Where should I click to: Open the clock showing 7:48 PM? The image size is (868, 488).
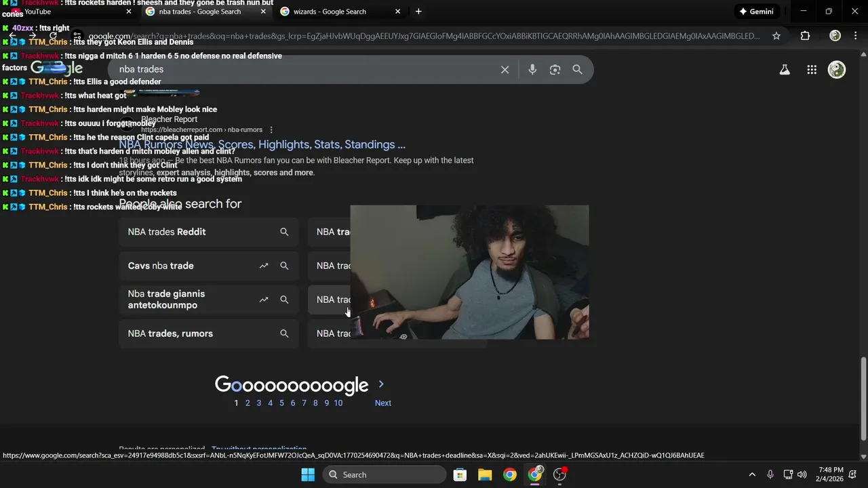[x=831, y=474]
